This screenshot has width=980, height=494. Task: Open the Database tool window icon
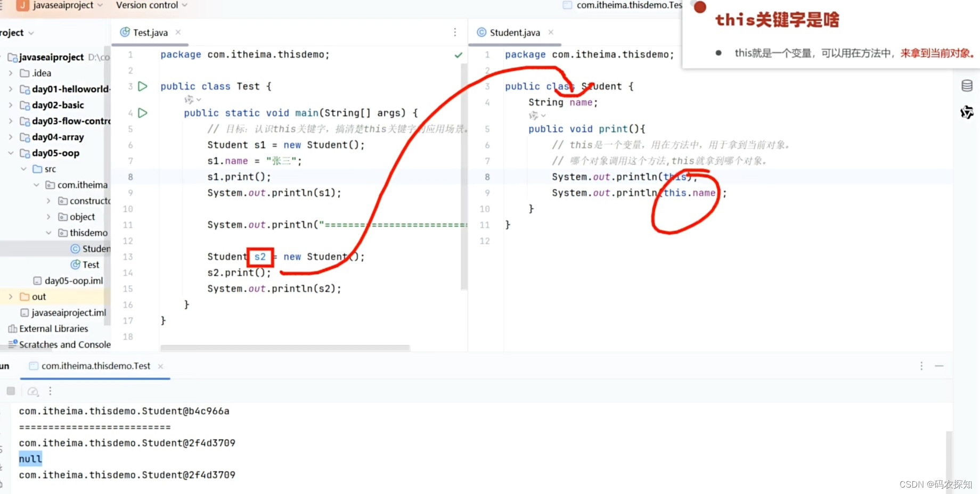point(967,86)
